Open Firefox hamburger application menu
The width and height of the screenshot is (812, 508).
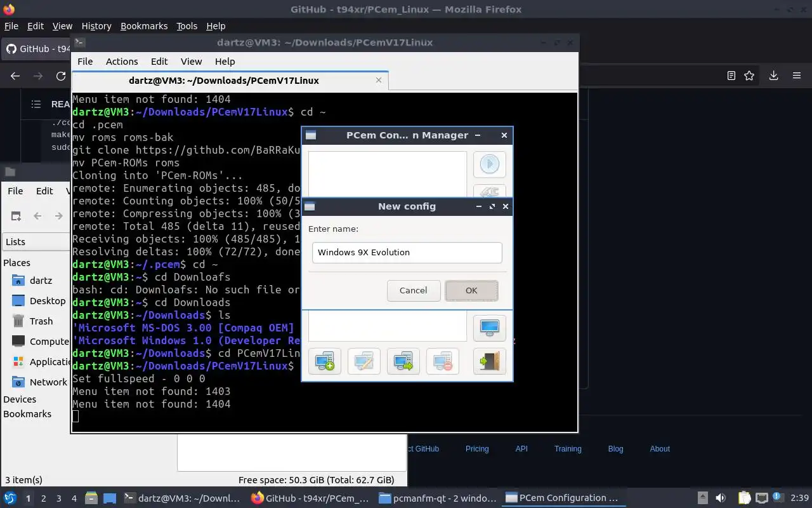[x=797, y=76]
